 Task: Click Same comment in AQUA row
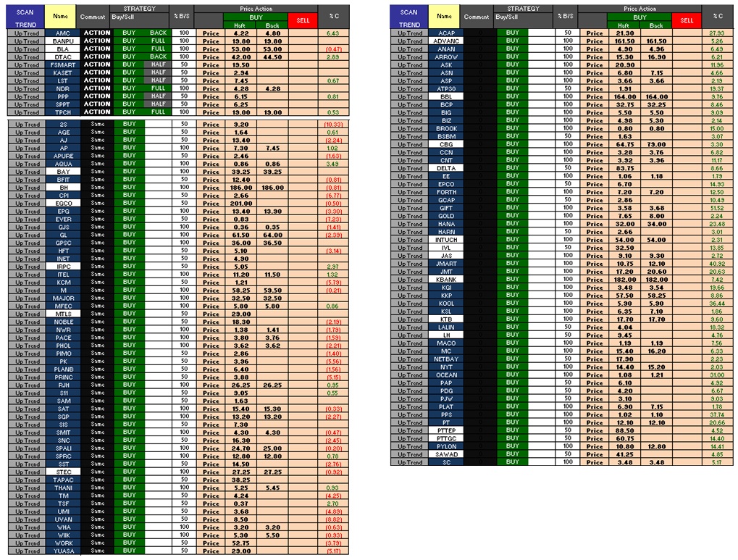98,164
